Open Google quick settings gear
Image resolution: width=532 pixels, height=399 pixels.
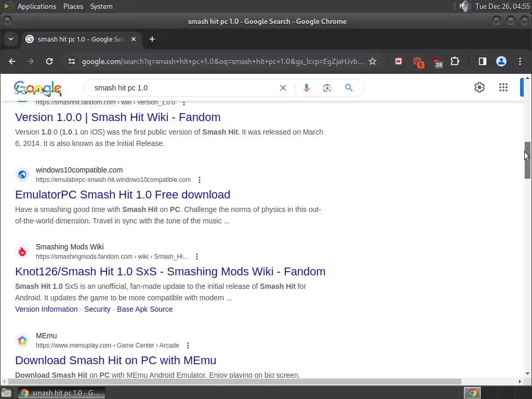479,87
